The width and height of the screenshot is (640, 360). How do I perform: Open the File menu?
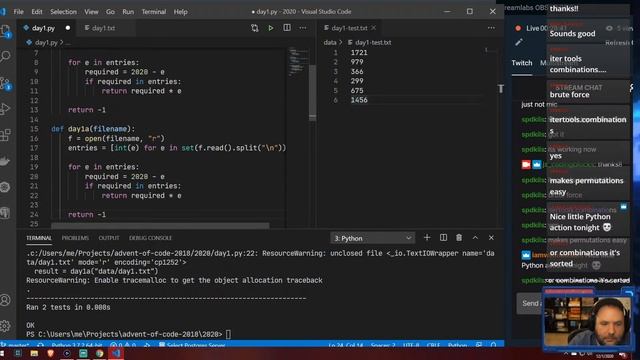click(18, 12)
